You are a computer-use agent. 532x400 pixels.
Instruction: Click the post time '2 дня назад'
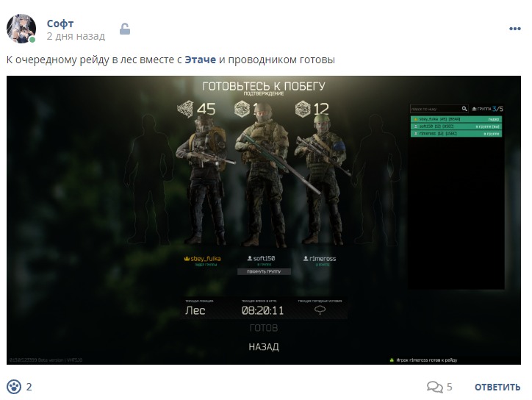(76, 36)
